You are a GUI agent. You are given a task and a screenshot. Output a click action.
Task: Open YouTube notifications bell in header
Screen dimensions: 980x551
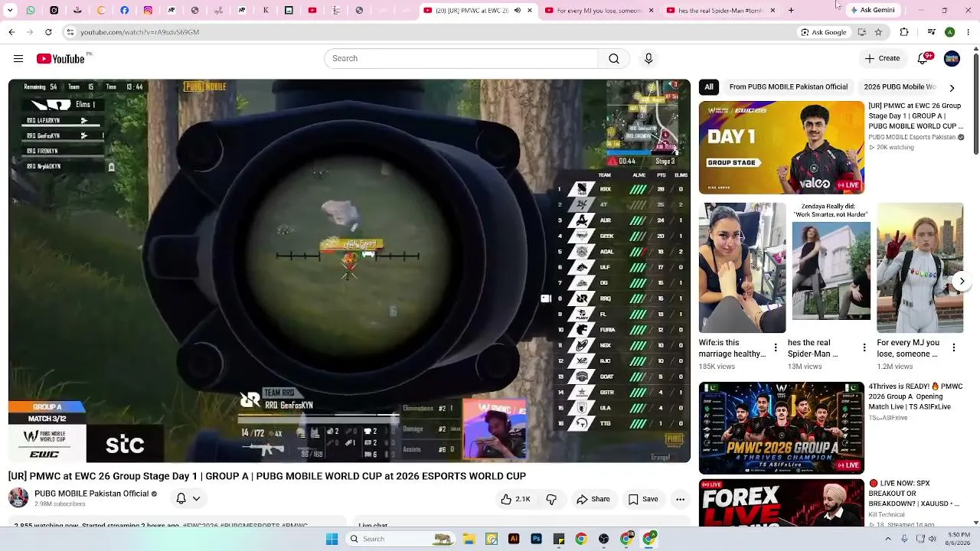(x=923, y=59)
